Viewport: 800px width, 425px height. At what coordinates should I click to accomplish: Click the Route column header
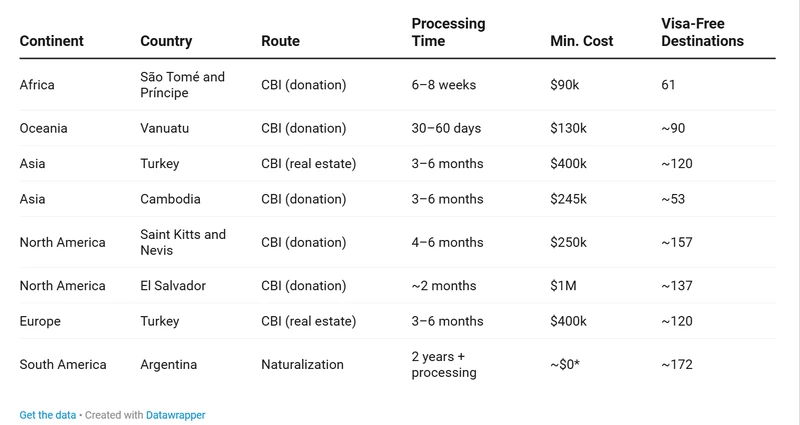click(280, 42)
